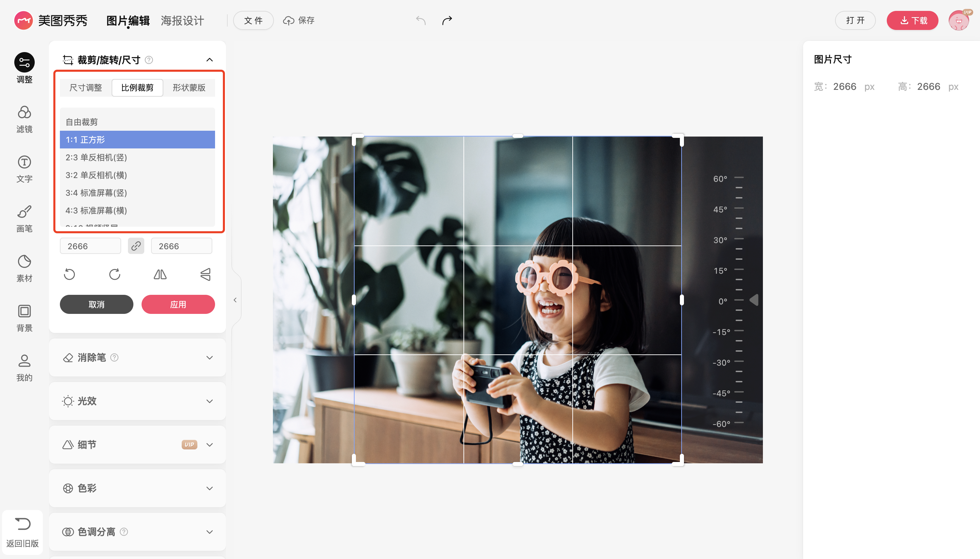980x559 pixels.
Task: Choose the 自由裁剪 free crop option
Action: (82, 122)
